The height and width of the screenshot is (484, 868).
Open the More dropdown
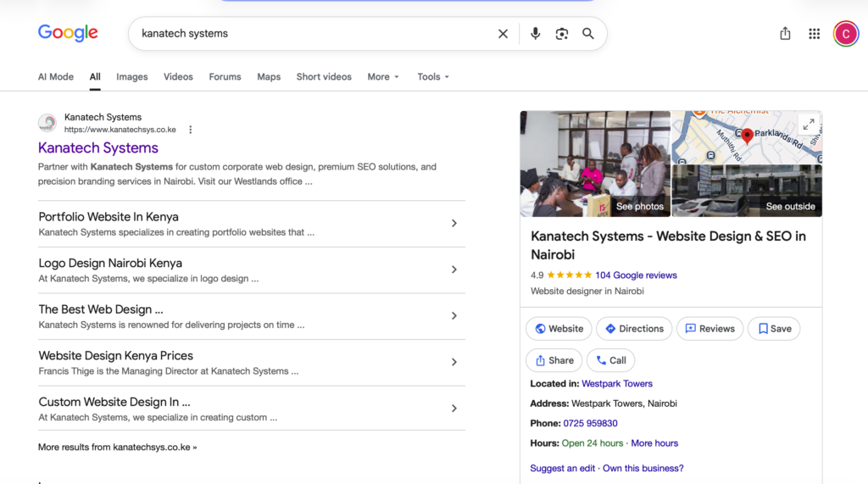click(x=383, y=77)
